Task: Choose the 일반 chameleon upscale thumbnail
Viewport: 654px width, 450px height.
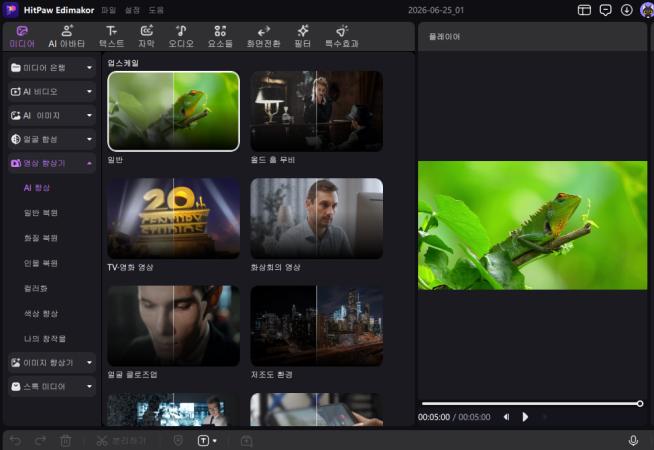Action: (174, 111)
